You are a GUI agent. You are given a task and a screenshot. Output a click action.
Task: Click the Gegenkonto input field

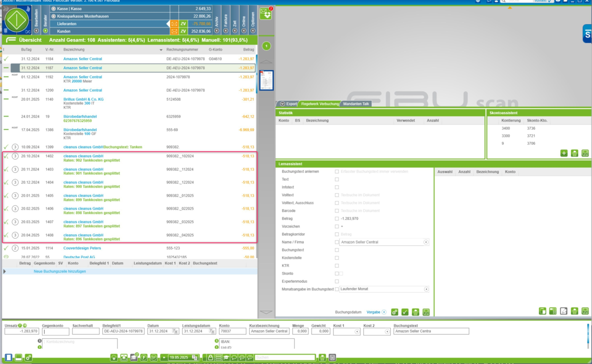click(x=55, y=331)
